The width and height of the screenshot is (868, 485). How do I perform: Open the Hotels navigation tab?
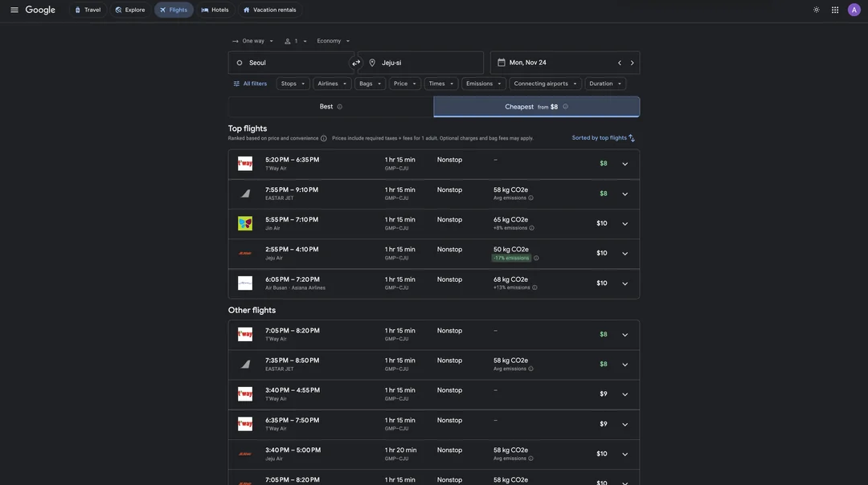[x=215, y=10]
